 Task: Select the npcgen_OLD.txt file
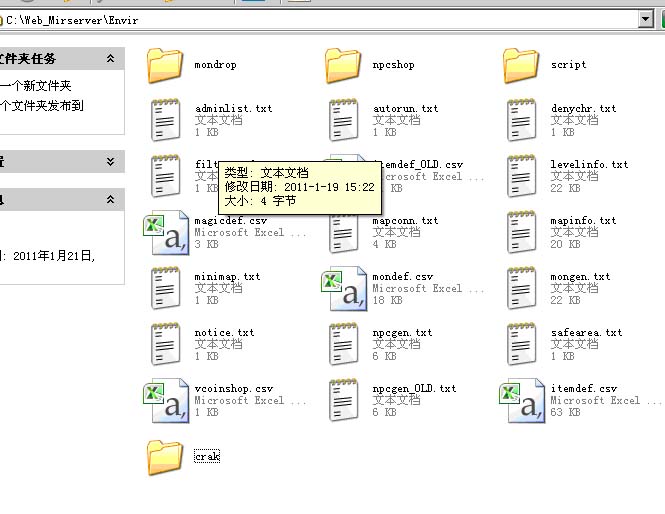(344, 400)
